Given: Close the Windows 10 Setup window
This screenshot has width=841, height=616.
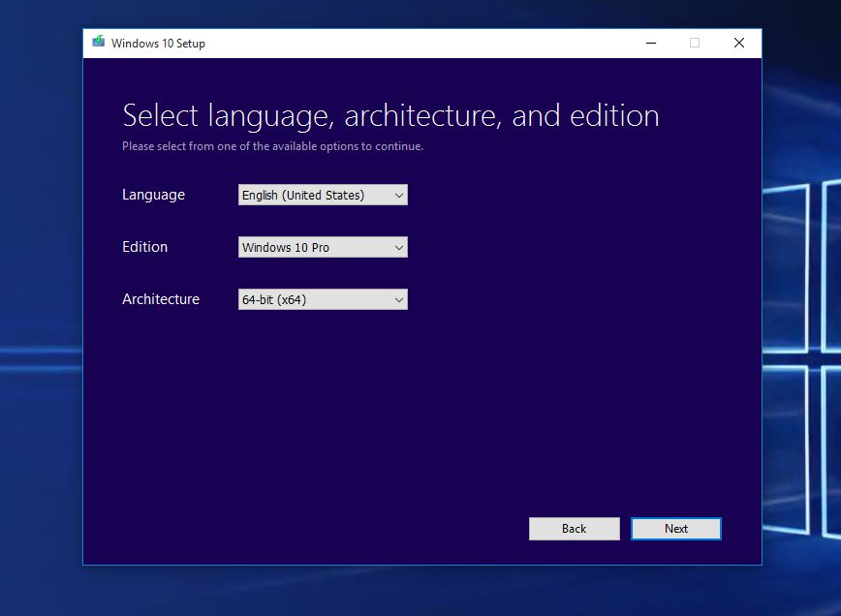Looking at the screenshot, I should [x=739, y=43].
